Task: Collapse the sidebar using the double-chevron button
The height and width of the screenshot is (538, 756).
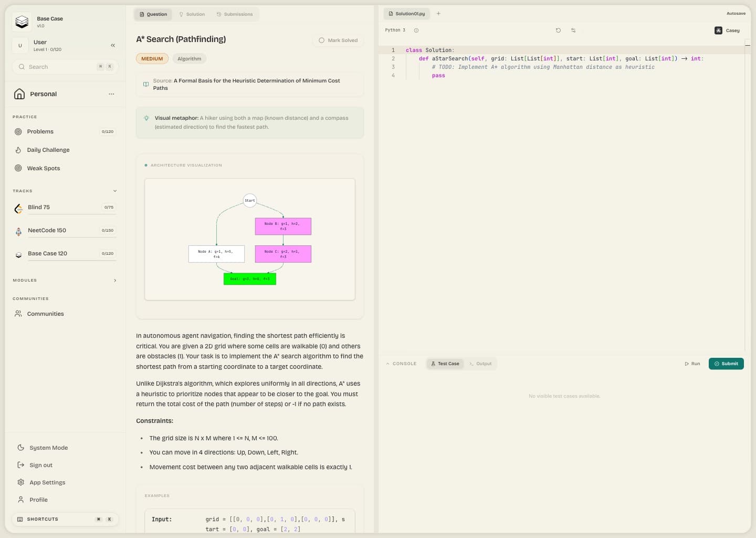Action: [x=113, y=45]
